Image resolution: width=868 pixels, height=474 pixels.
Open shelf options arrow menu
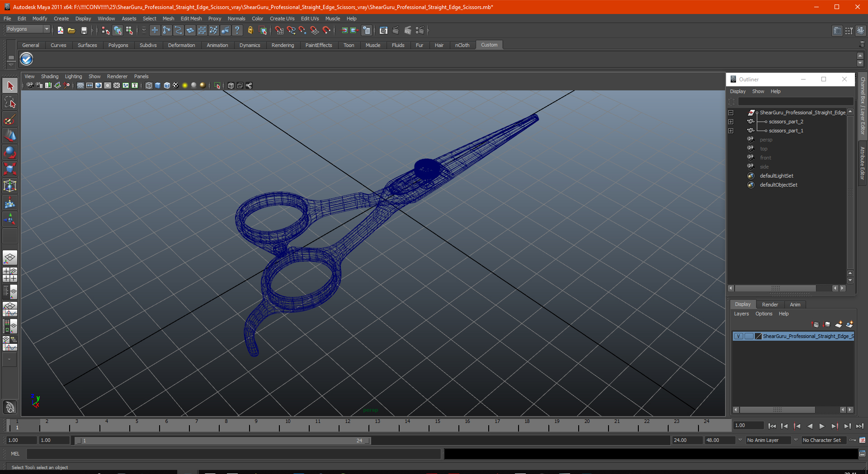coord(11,65)
